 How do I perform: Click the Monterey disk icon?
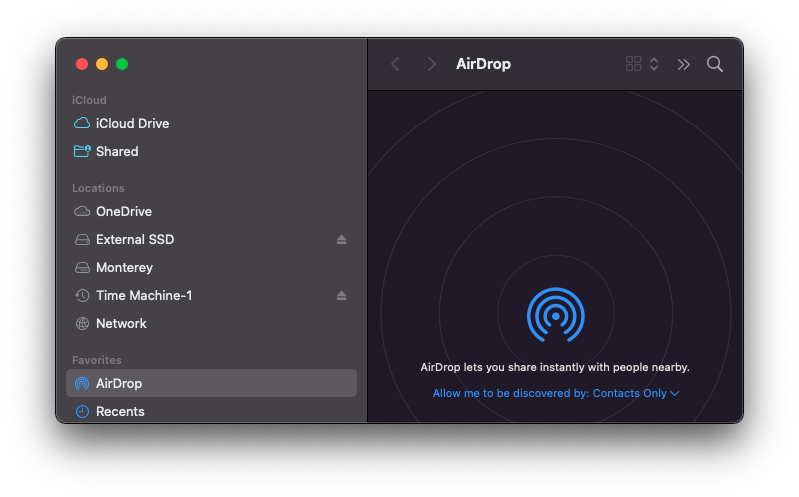tap(82, 268)
